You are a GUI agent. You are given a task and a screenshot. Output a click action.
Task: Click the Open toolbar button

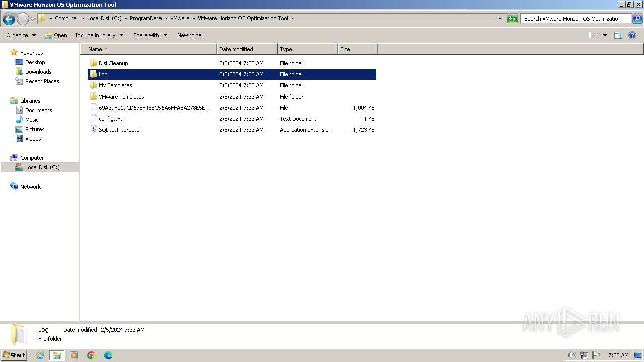click(x=55, y=35)
